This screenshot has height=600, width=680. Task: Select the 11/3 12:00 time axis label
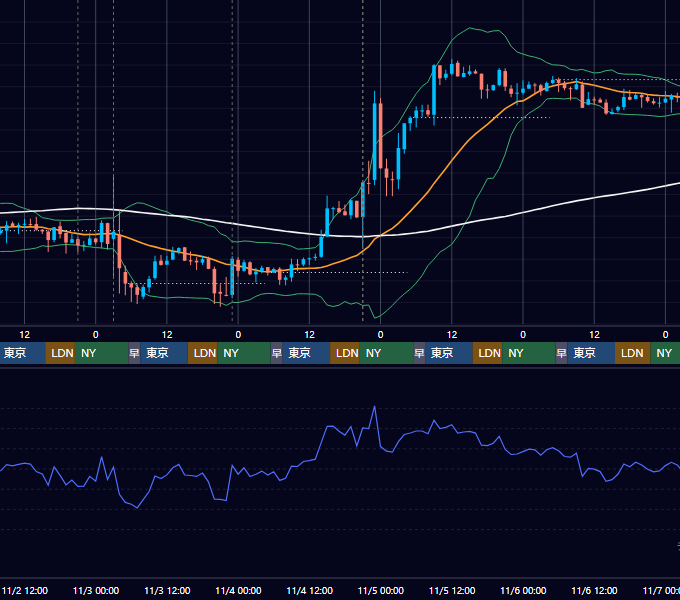[x=167, y=590]
